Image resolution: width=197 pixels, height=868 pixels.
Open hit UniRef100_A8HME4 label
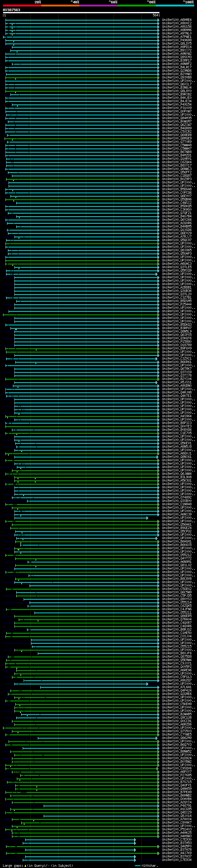click(176, 20)
